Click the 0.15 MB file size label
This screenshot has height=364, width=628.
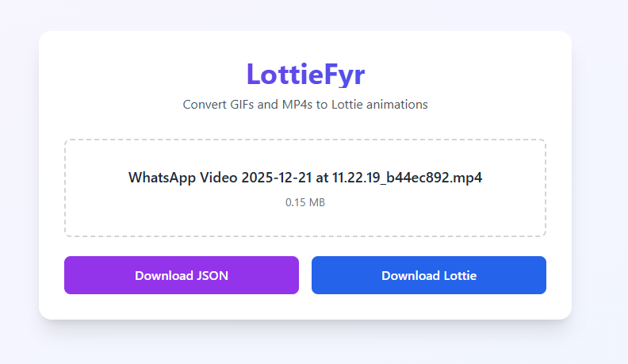[x=305, y=202]
